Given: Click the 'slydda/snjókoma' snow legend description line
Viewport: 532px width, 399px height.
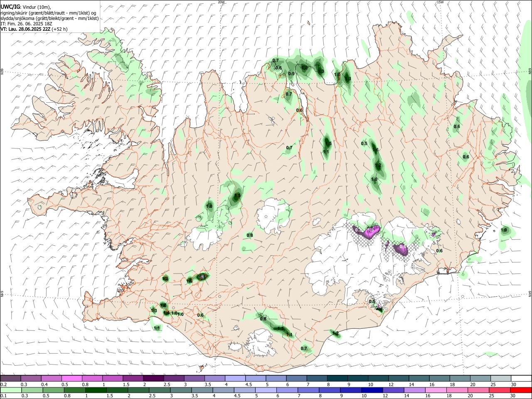Looking at the screenshot, I should coord(49,18).
